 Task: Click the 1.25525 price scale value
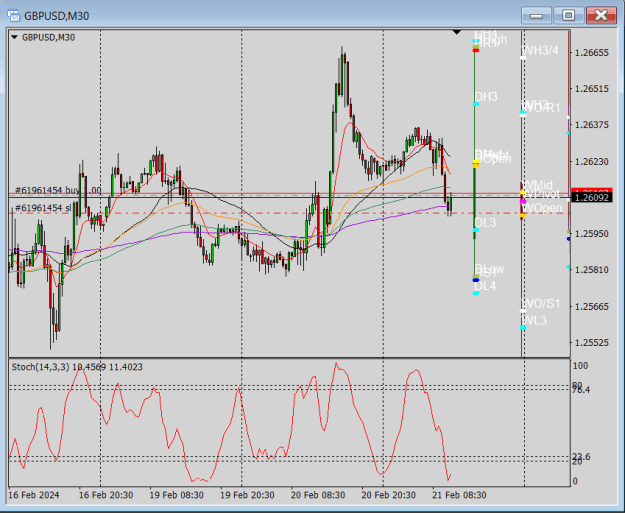tap(592, 342)
